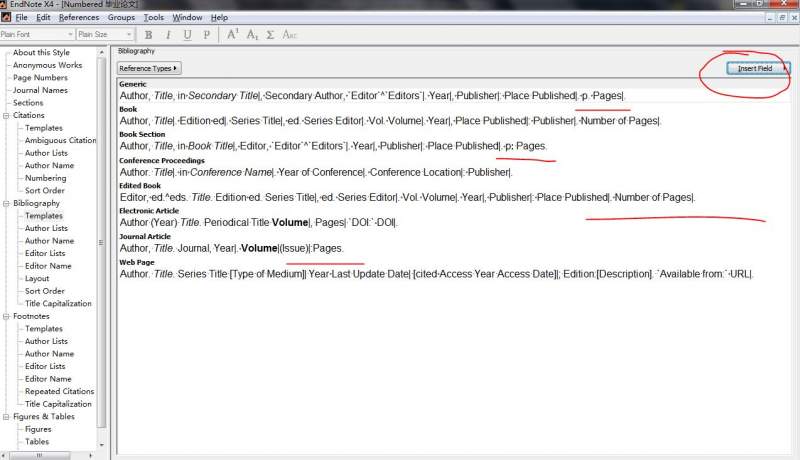
Task: Open the Window menu
Action: pos(187,17)
